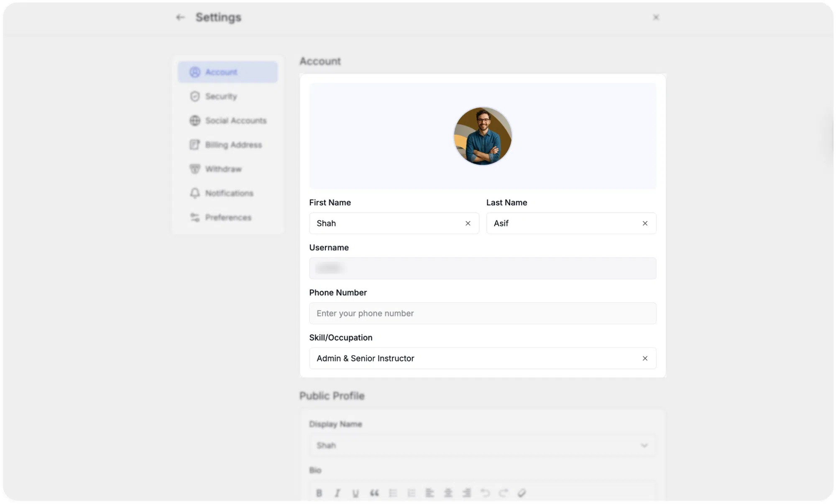Clear the First Name field
836x504 pixels.
click(x=468, y=223)
